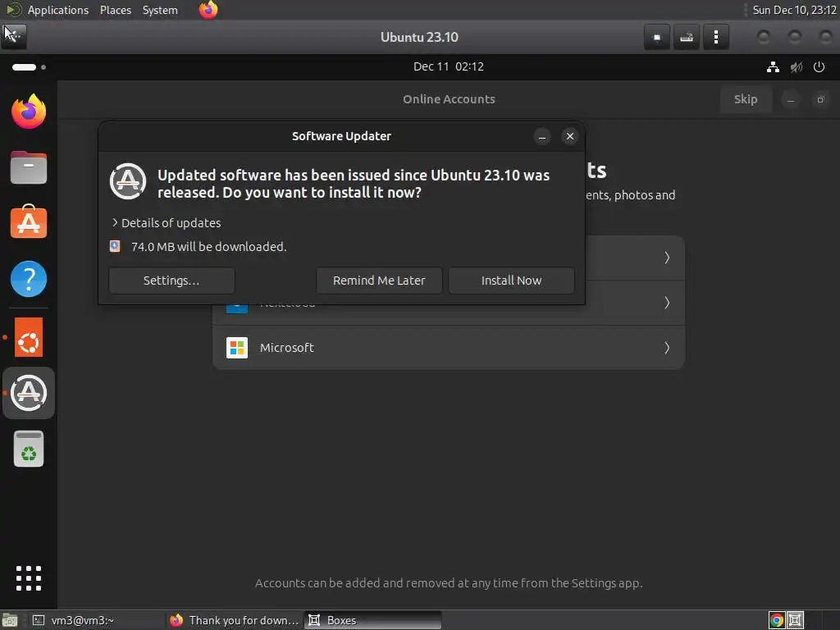840x630 pixels.
Task: Click the Activities workspace indicator
Action: (x=29, y=67)
